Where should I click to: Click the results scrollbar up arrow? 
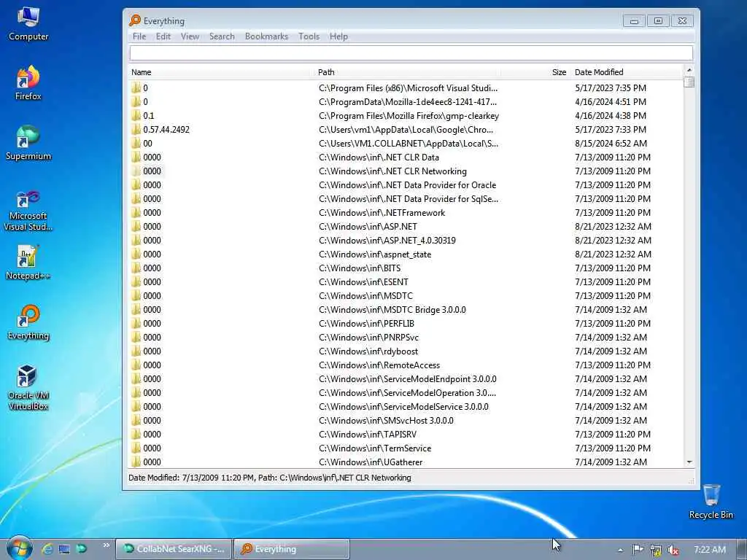coord(689,70)
